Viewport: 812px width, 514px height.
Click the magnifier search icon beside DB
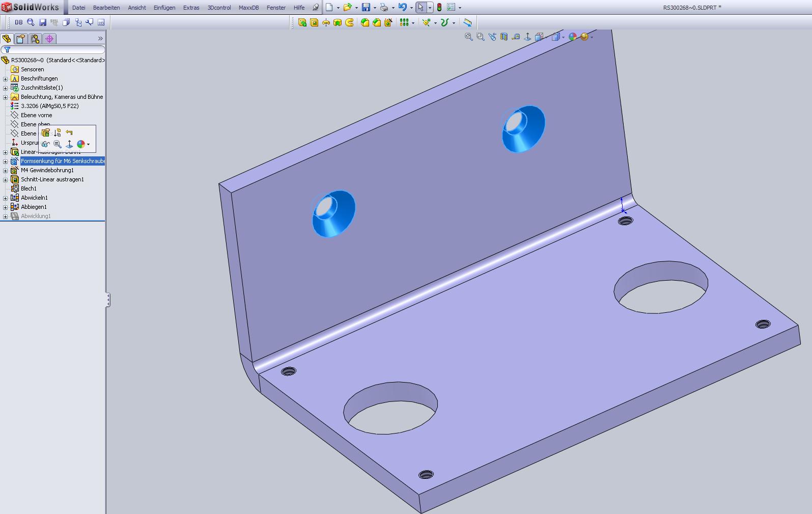pyautogui.click(x=31, y=22)
